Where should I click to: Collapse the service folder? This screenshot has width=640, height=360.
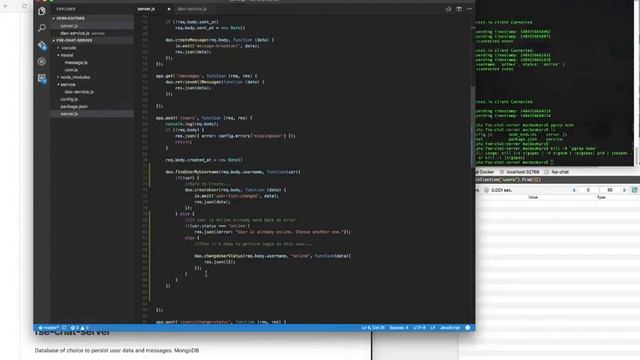point(68,84)
